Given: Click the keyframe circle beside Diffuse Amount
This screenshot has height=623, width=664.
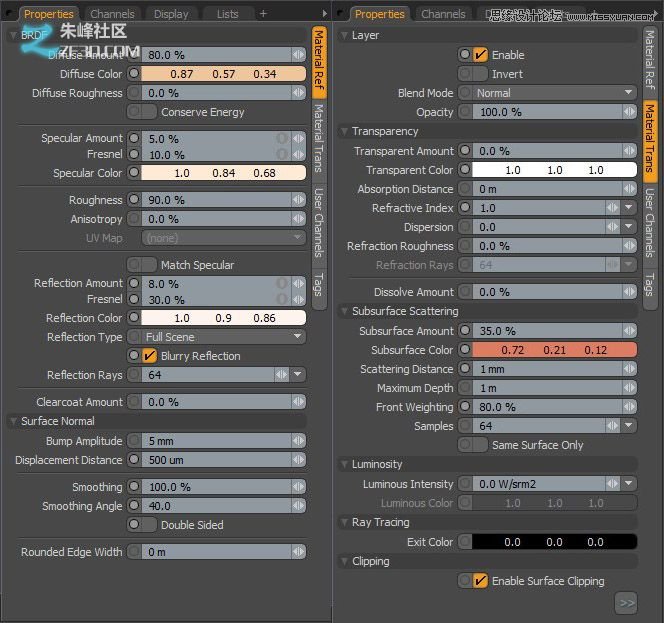Looking at the screenshot, I should tap(134, 55).
